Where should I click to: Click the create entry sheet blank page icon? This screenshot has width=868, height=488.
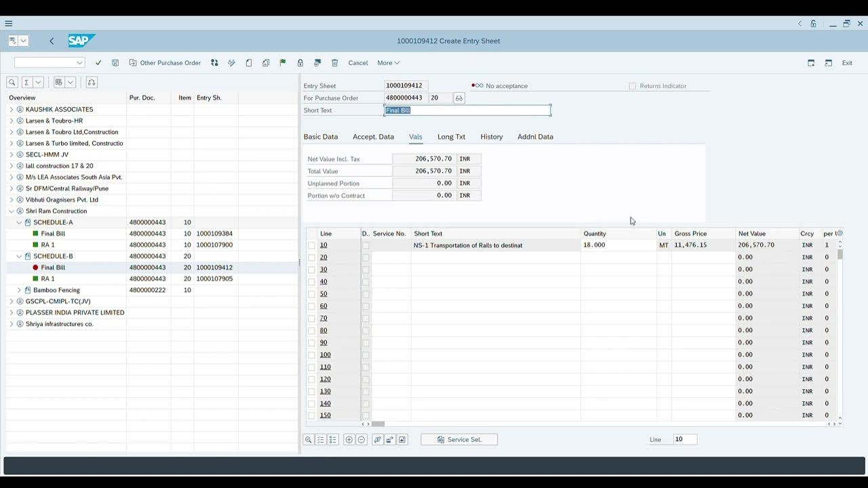coord(249,62)
